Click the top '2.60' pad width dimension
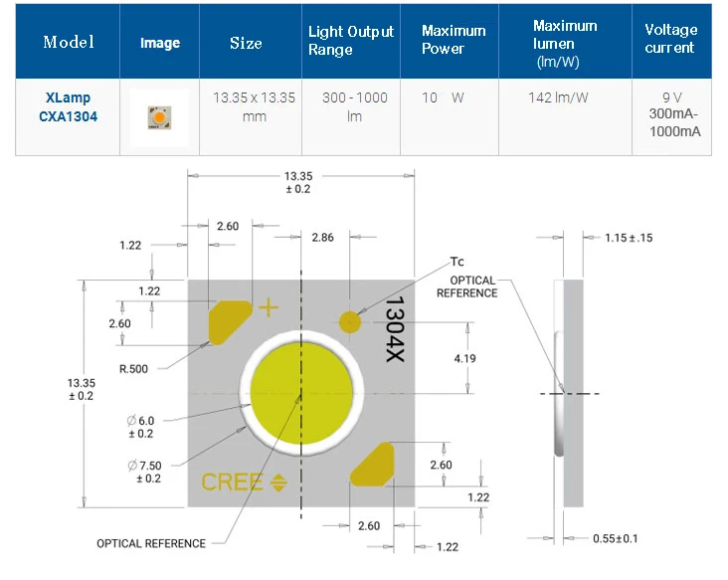The width and height of the screenshot is (728, 580). [228, 226]
